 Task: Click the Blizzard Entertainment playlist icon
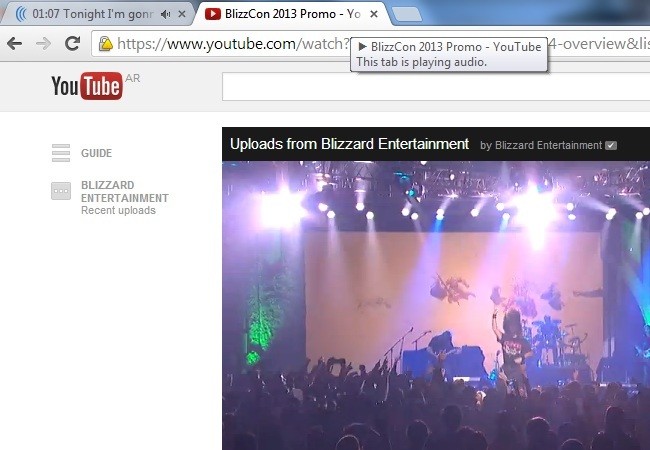(x=61, y=191)
